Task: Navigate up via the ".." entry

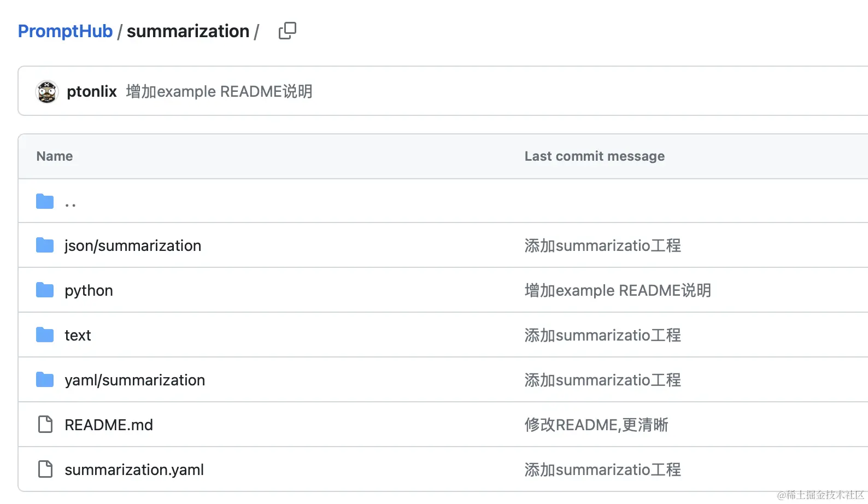Action: 71,203
